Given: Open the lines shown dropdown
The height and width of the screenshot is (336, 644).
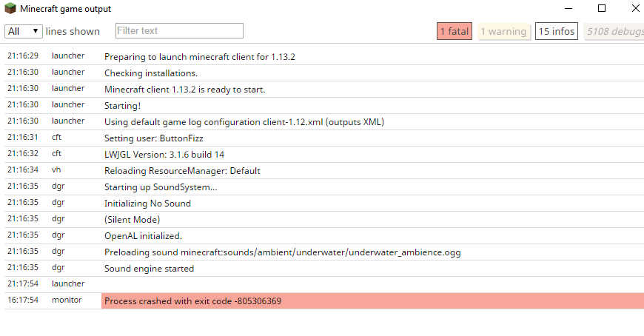Looking at the screenshot, I should (x=23, y=31).
